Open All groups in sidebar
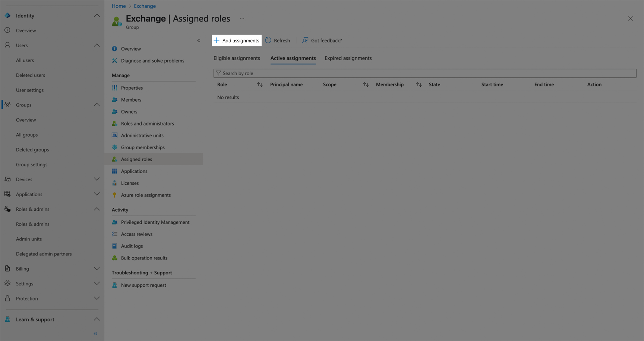644x341 pixels. [27, 135]
